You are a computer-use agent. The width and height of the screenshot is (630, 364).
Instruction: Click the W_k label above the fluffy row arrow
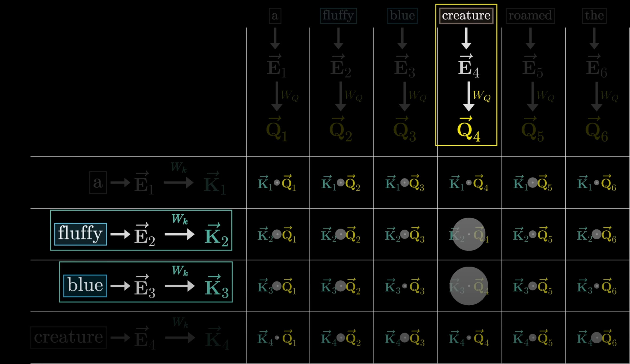tap(179, 219)
